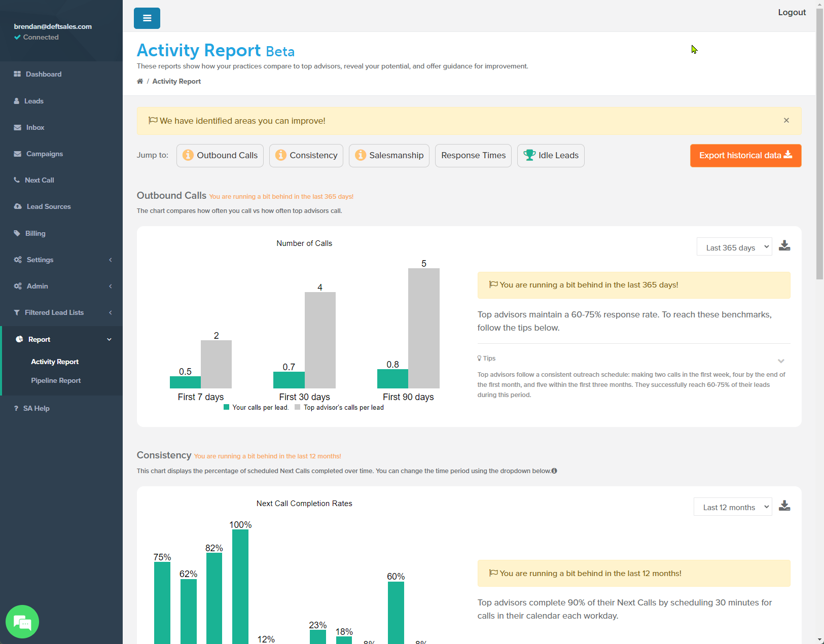Click the Consistency description info icon

pyautogui.click(x=554, y=471)
